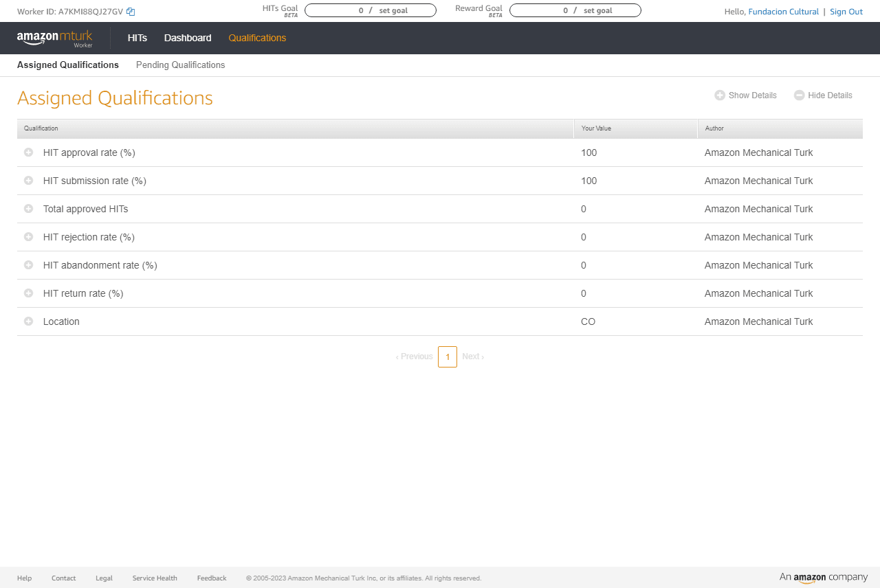This screenshot has width=880, height=588.
Task: Click the Previous pagination link
Action: point(415,357)
